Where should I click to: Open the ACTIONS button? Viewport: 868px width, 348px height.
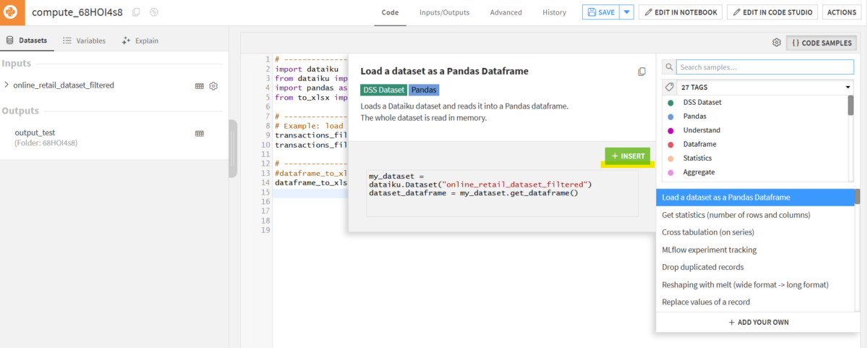pos(842,12)
